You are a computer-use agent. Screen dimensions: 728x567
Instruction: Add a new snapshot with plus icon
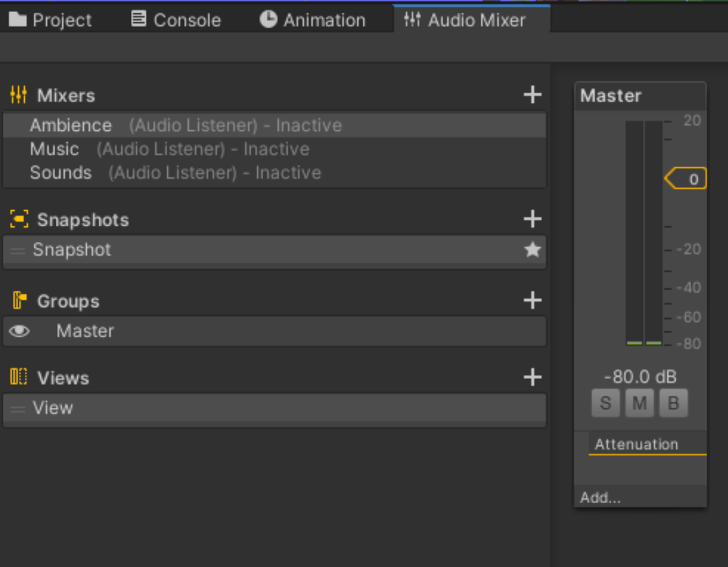tap(533, 219)
